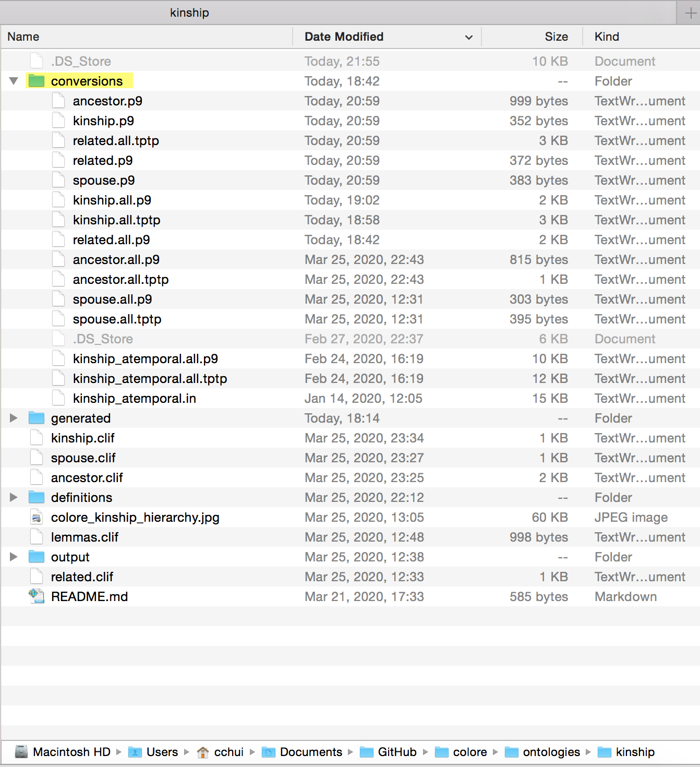Sort by the Kind column header
Screen dimensions: 700x767
607,37
